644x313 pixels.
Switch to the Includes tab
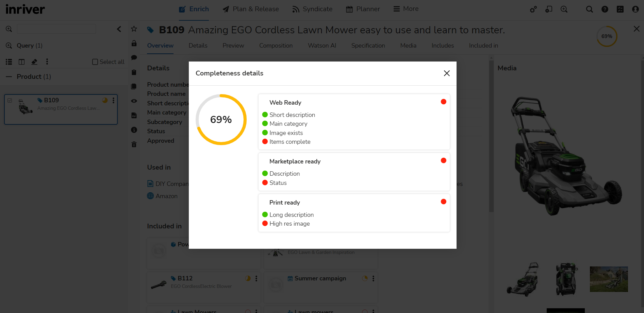[x=443, y=46]
